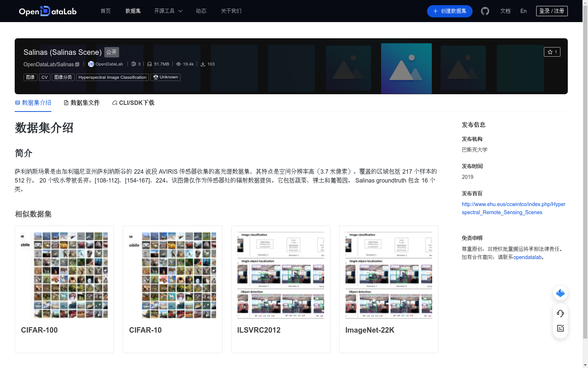Click the OpenDataLab publisher avatar
Screen dimensions: 588x368
91,64
